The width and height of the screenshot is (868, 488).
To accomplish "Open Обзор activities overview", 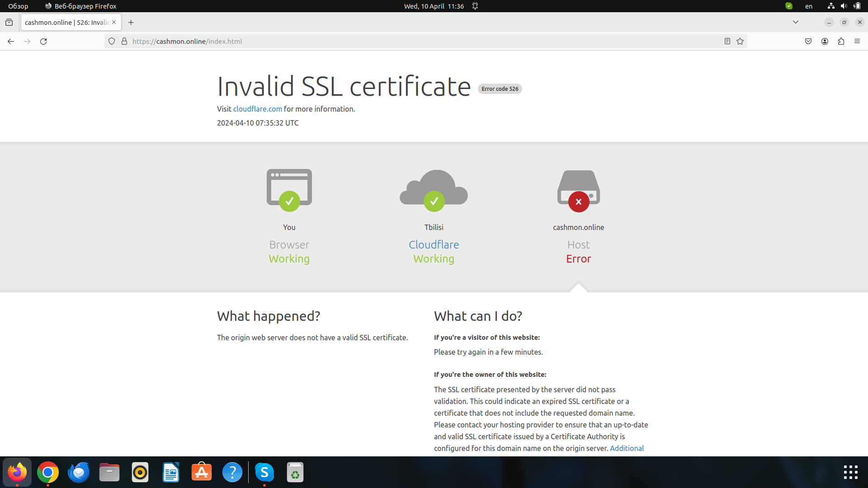I will (18, 6).
